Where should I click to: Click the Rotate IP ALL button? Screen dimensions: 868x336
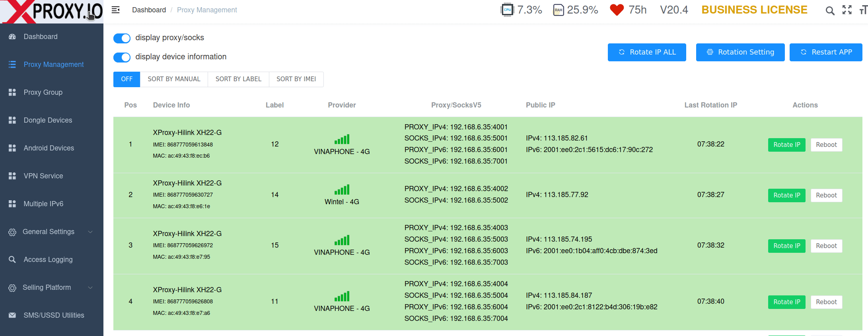[647, 52]
